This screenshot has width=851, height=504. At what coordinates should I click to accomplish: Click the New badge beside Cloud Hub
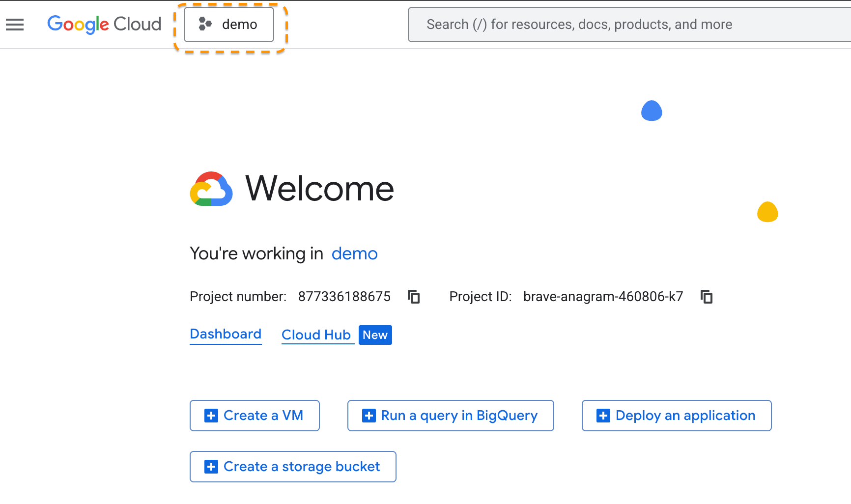tap(375, 335)
